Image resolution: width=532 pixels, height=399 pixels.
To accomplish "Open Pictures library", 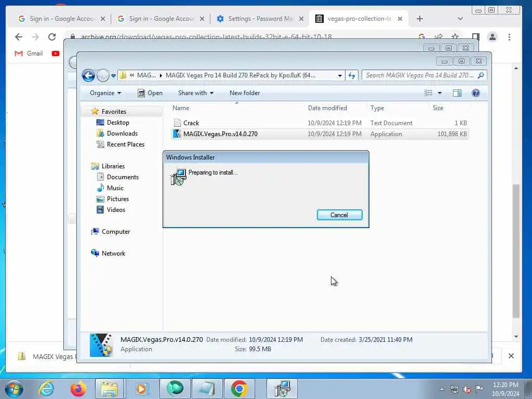I will point(118,198).
